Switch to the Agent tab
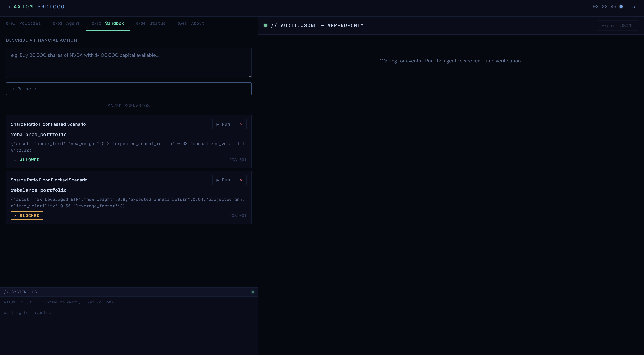This screenshot has height=355, width=644. coord(66,24)
